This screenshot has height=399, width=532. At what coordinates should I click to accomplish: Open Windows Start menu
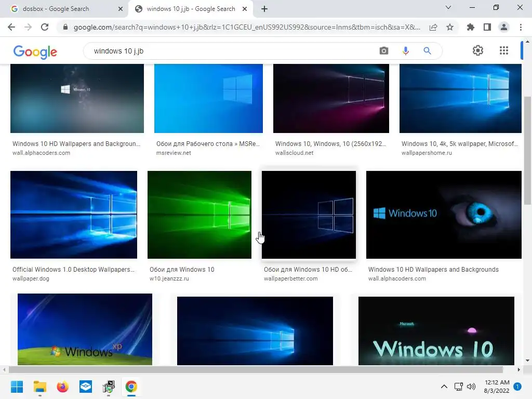17,387
